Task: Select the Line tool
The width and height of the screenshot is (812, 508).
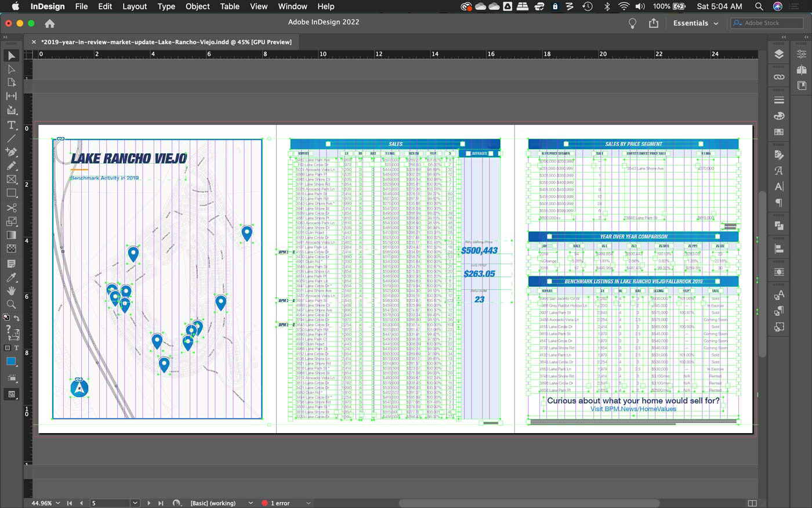Action: tap(11, 138)
